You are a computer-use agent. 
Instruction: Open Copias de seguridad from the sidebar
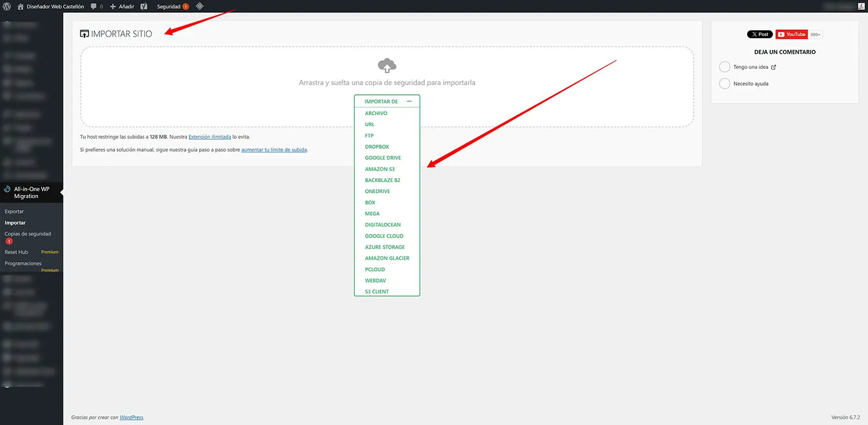point(27,233)
